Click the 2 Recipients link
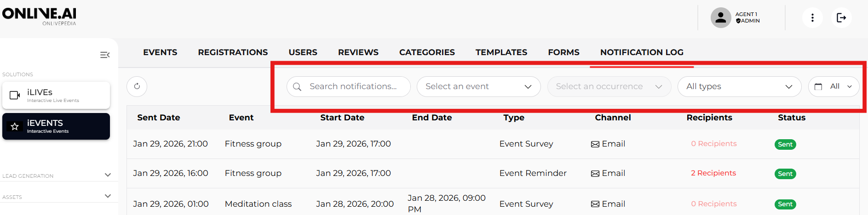This screenshot has height=215, width=868. (713, 173)
